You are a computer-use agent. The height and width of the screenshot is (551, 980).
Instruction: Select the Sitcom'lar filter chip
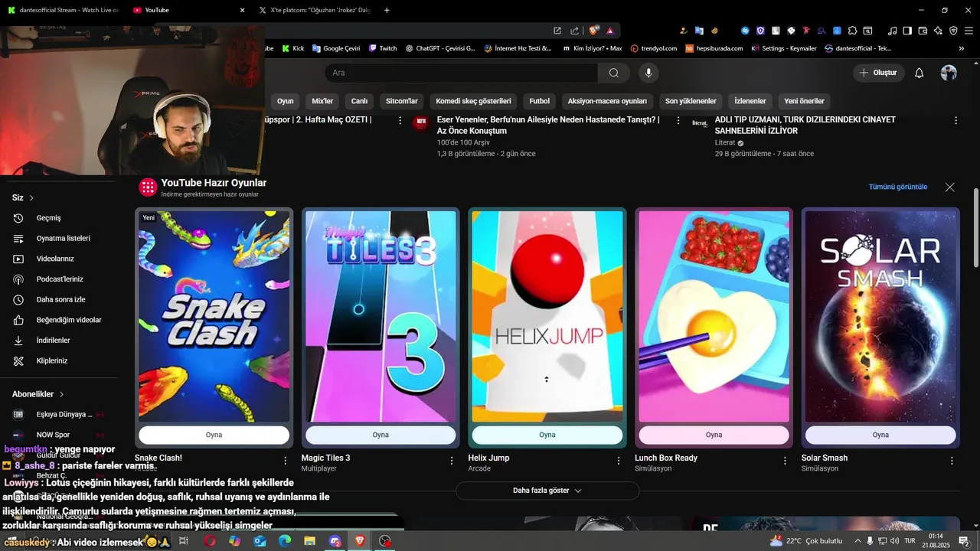[402, 101]
